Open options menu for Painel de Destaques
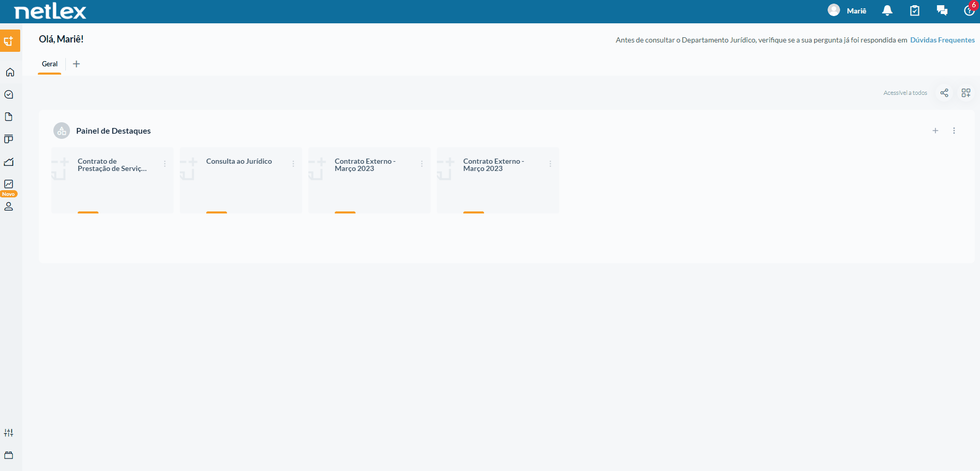 954,131
